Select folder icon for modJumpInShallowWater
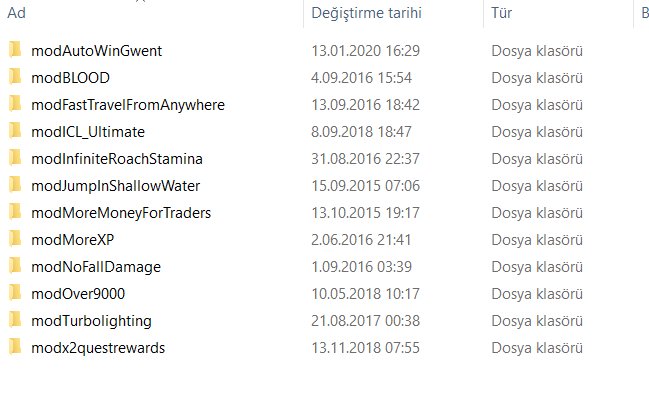Image resolution: width=649 pixels, height=403 pixels. coord(15,185)
